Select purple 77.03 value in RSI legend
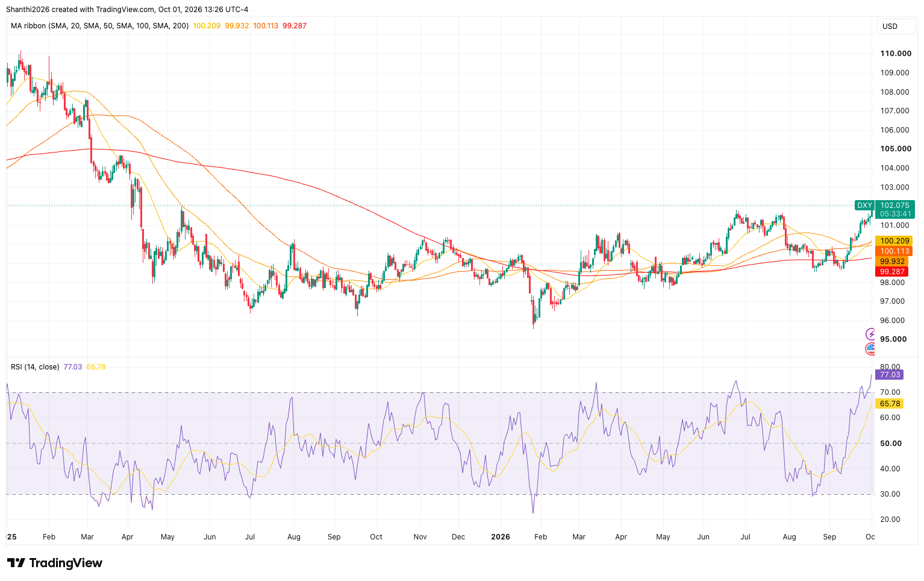 73,366
